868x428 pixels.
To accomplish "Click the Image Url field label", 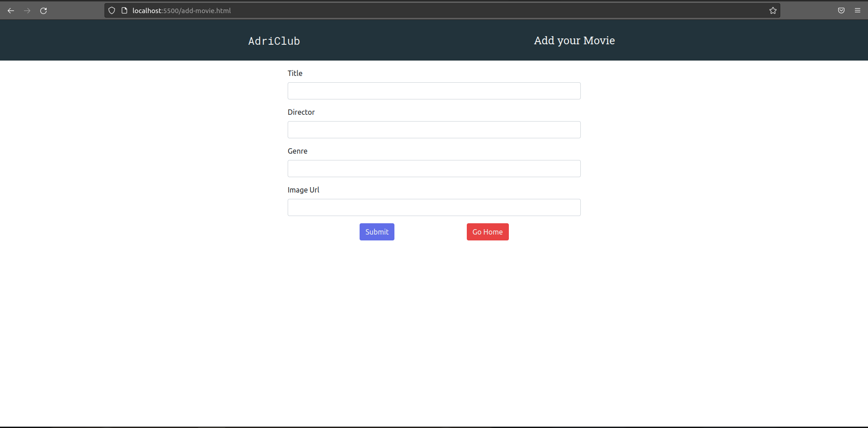I will 303,190.
